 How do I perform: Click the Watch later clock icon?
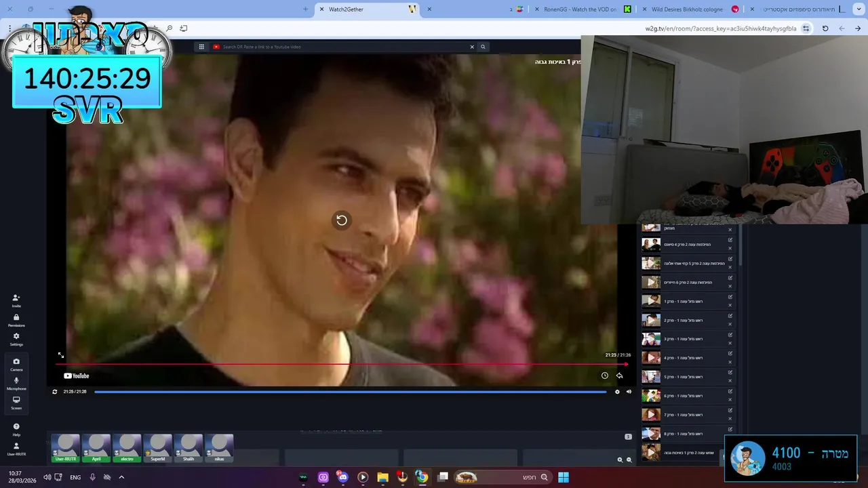(x=604, y=375)
